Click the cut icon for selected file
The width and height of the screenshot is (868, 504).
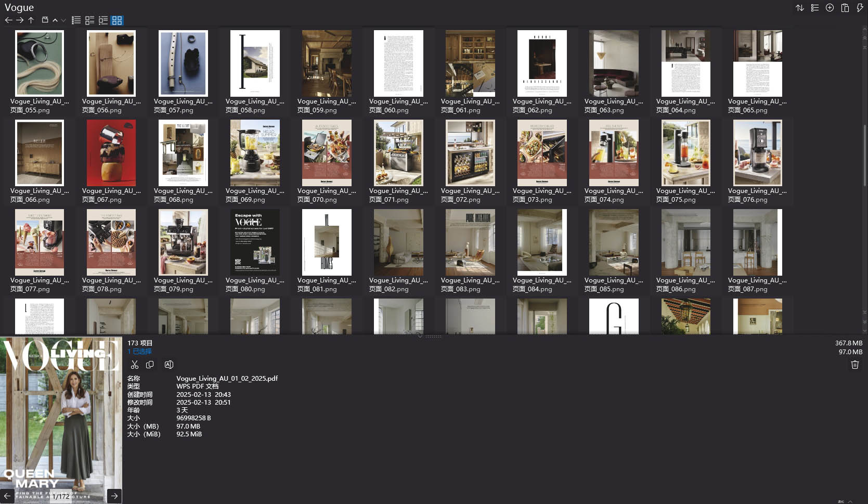point(134,365)
